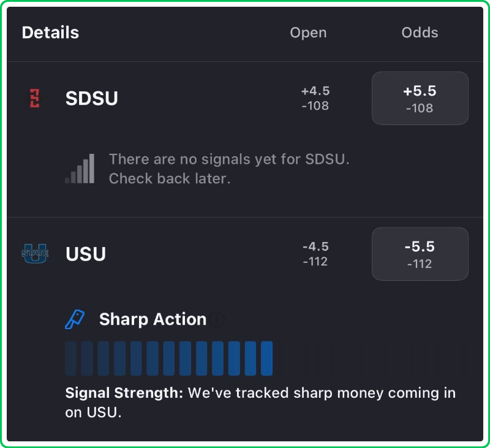Viewport: 490px width, 448px height.
Task: Click the Details header label
Action: click(x=50, y=32)
